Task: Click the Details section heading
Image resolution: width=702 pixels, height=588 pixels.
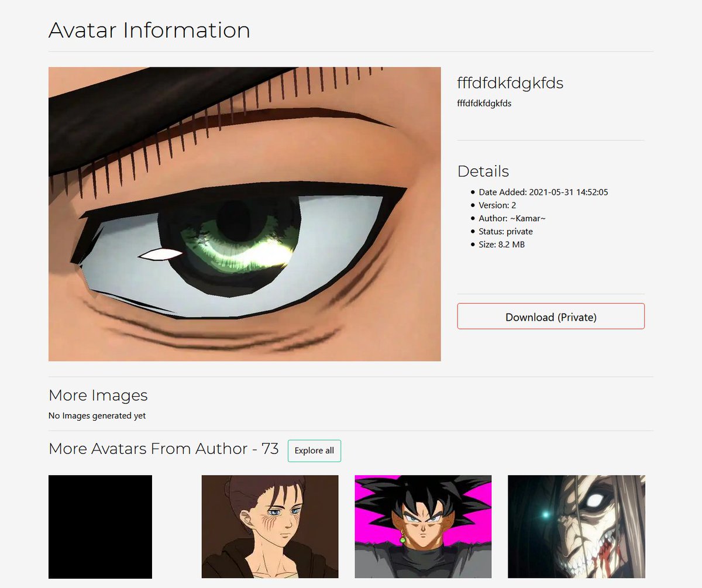Action: (x=483, y=171)
